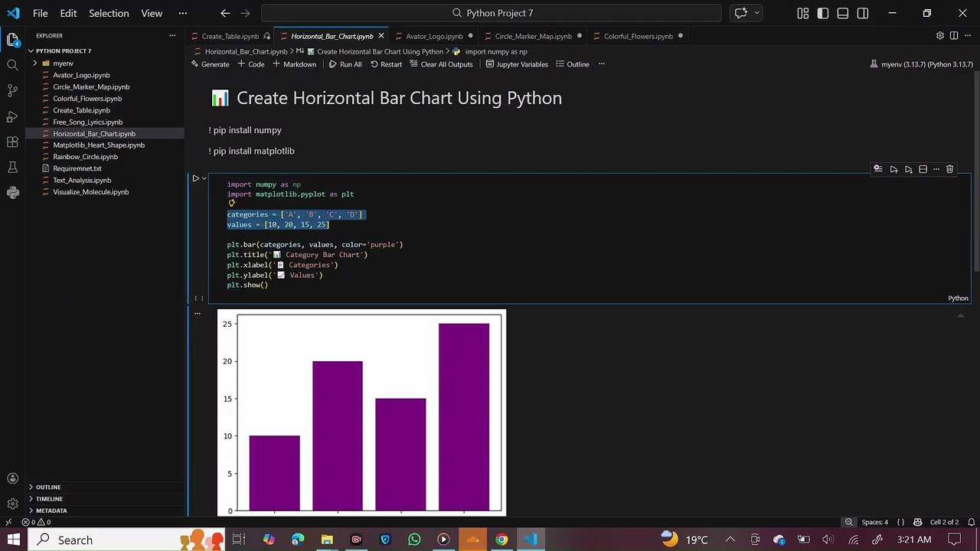Split the current cell
Screen dimensions: 980x551
point(923,169)
